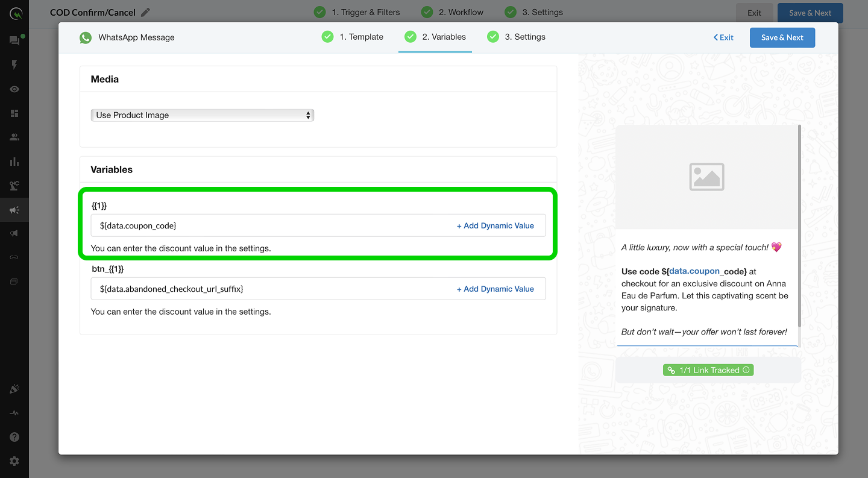Open the dashboard grid icon
Screen dimensions: 868x478
point(14,113)
